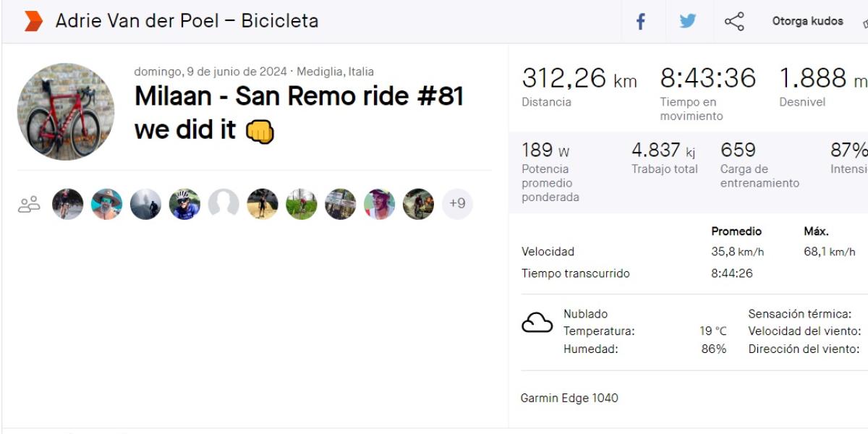The height and width of the screenshot is (434, 868).
Task: Select the blank silhouette avatar
Action: [224, 203]
